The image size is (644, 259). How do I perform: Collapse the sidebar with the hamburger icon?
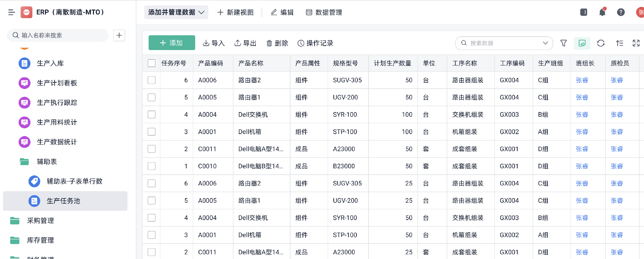point(12,12)
